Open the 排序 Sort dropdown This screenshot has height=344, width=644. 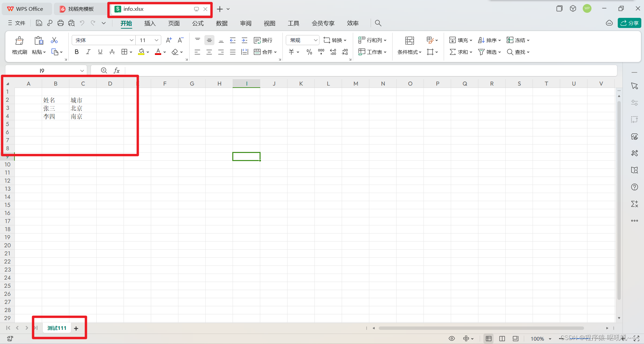point(489,40)
